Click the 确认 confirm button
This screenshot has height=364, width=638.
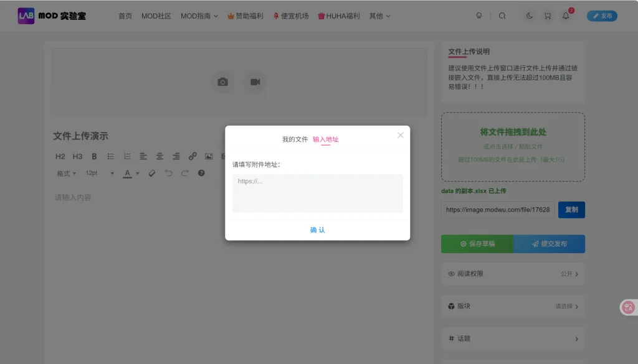click(317, 230)
